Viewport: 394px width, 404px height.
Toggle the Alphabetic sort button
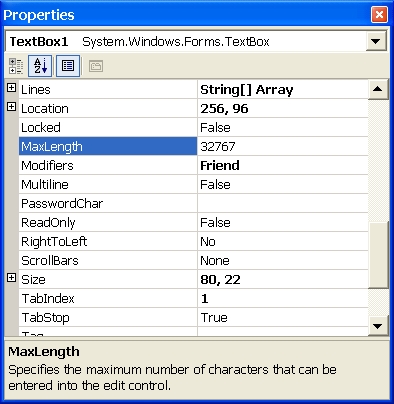tap(40, 66)
